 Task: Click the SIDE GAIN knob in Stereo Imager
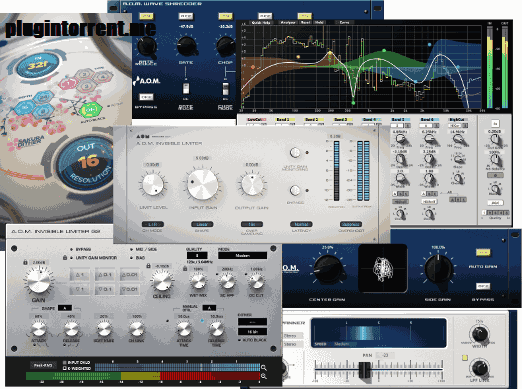click(x=438, y=269)
